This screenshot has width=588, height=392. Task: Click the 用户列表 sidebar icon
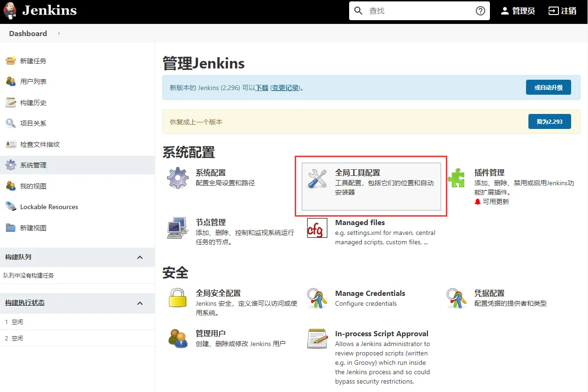[x=10, y=82]
